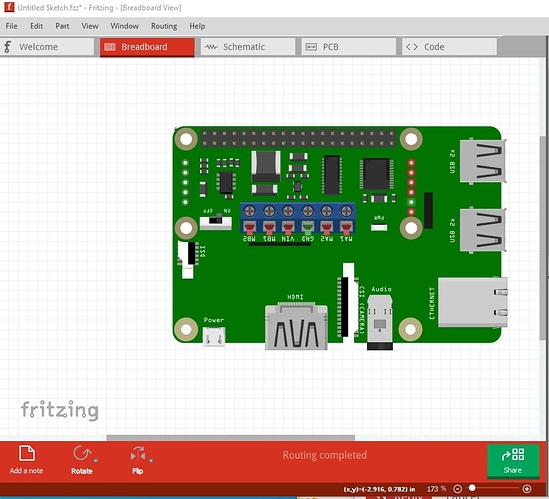Switch to the Breadboard tab
Viewport: 549px width, 499px height.
coord(147,47)
